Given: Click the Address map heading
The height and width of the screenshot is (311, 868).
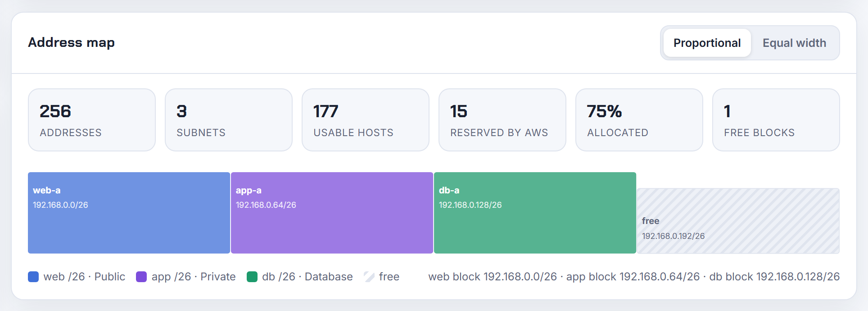Looking at the screenshot, I should (71, 42).
